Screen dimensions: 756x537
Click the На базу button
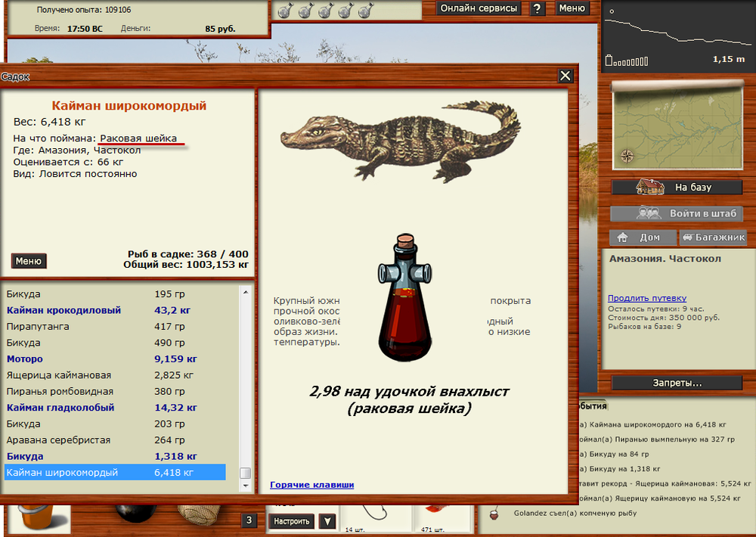coord(677,187)
